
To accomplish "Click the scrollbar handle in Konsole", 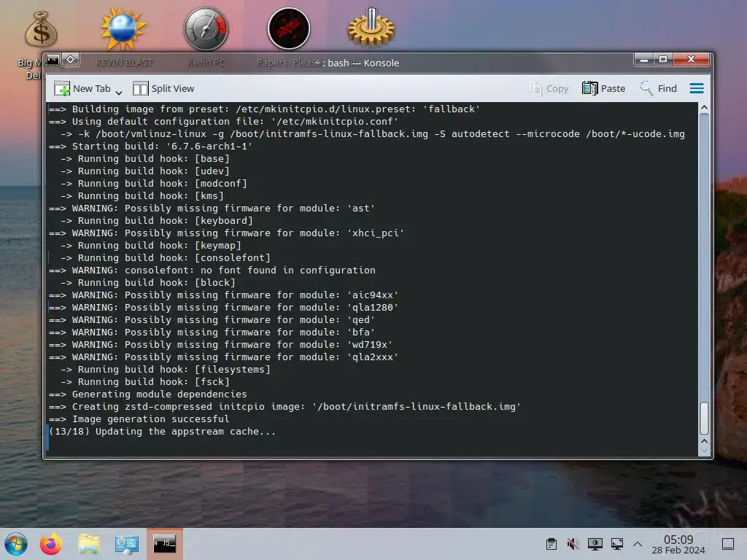I will pyautogui.click(x=704, y=418).
